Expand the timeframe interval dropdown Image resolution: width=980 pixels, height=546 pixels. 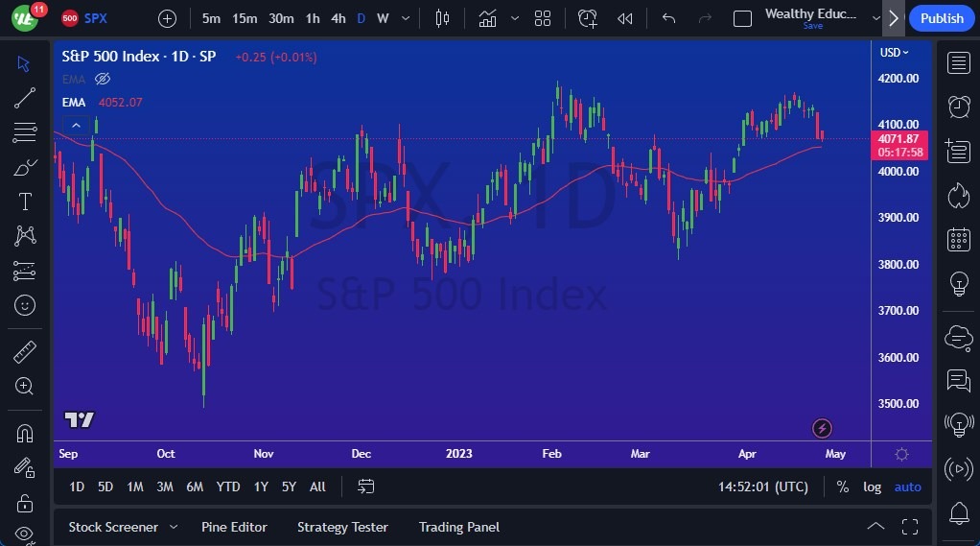[406, 19]
